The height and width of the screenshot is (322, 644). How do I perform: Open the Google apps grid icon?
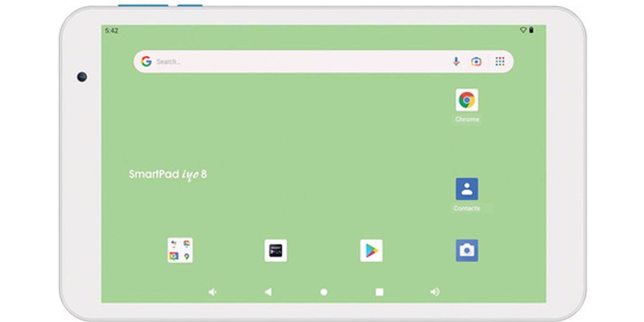coord(500,61)
